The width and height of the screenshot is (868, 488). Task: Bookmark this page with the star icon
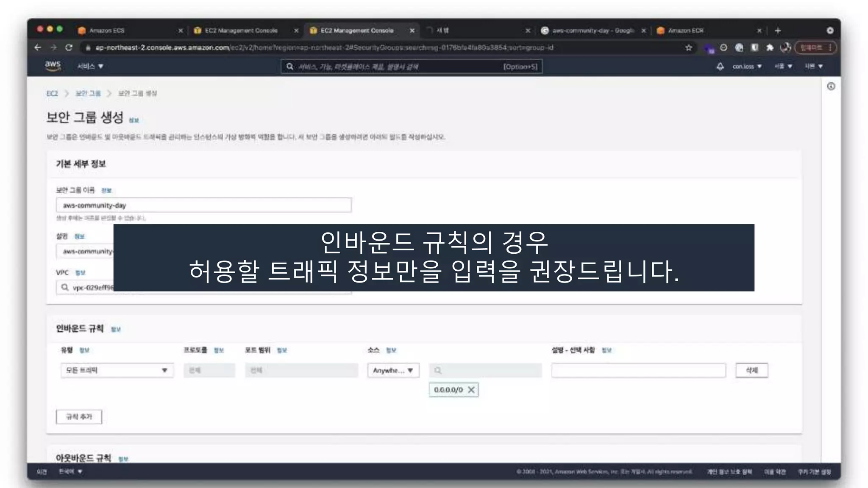(689, 47)
